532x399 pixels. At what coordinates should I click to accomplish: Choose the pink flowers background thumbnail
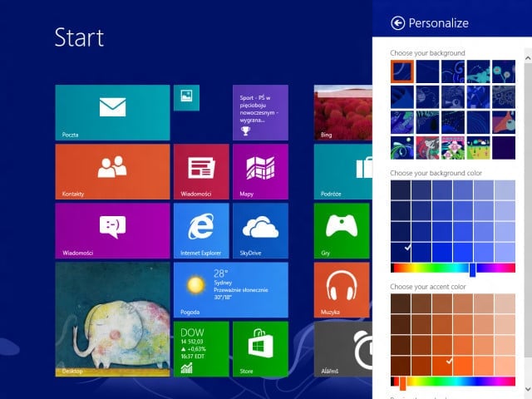pyautogui.click(x=453, y=148)
